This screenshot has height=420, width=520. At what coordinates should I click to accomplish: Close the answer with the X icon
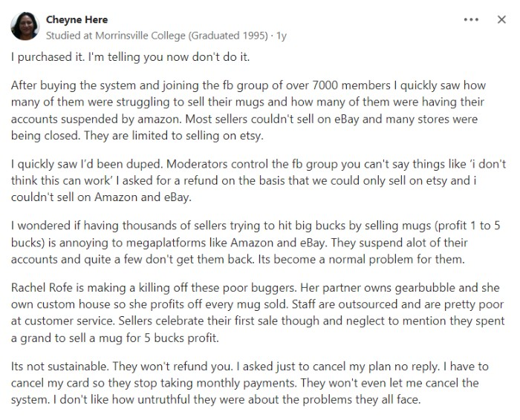(501, 19)
